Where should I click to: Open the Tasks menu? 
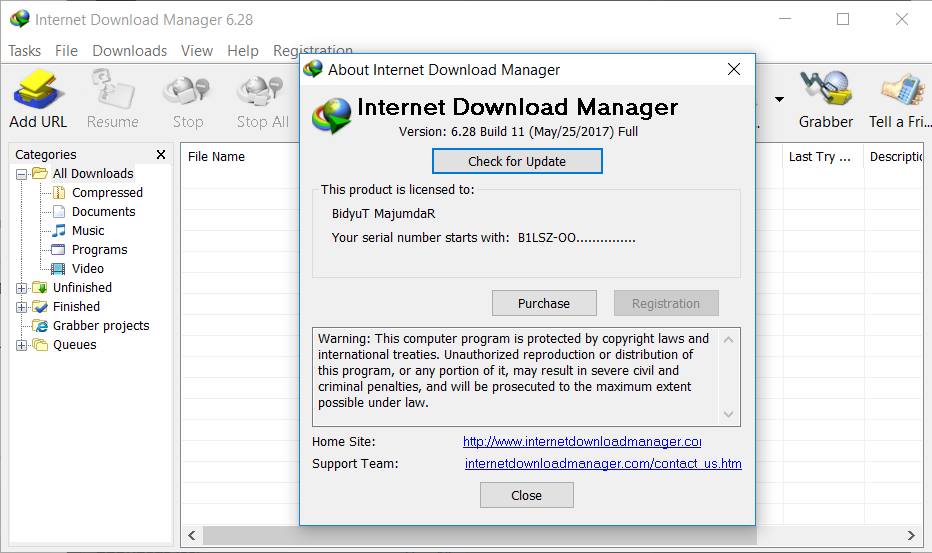(x=24, y=51)
